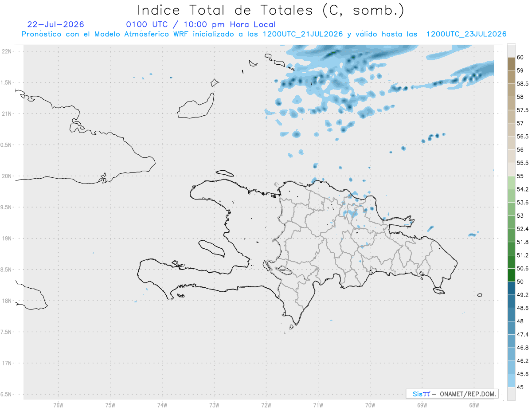Click the colorbar label "53"

click(520, 215)
